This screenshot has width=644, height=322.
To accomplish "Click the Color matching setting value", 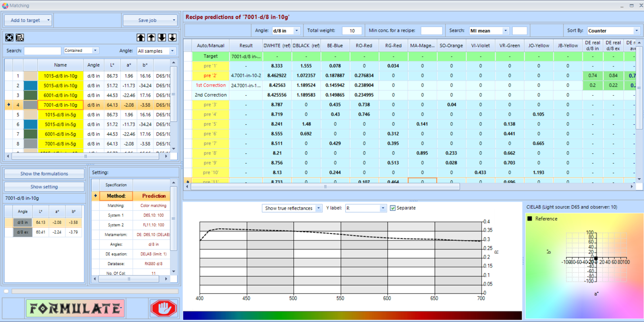I will pyautogui.click(x=153, y=206).
